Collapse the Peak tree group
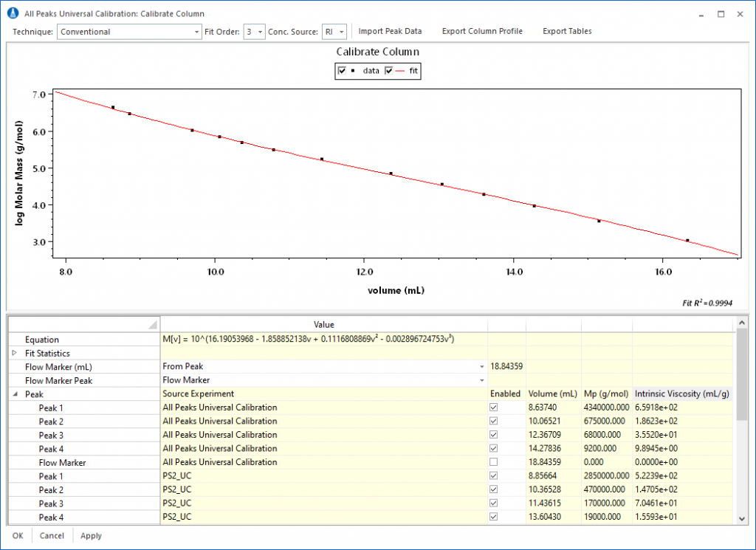The width and height of the screenshot is (756, 550). [16, 394]
